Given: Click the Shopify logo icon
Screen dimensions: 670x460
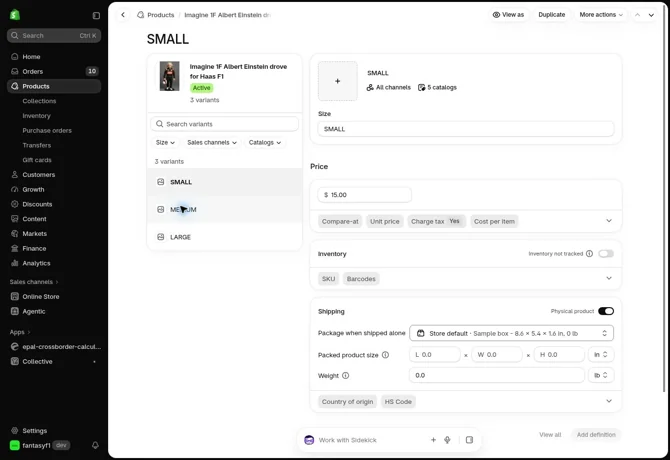Looking at the screenshot, I should coord(15,15).
